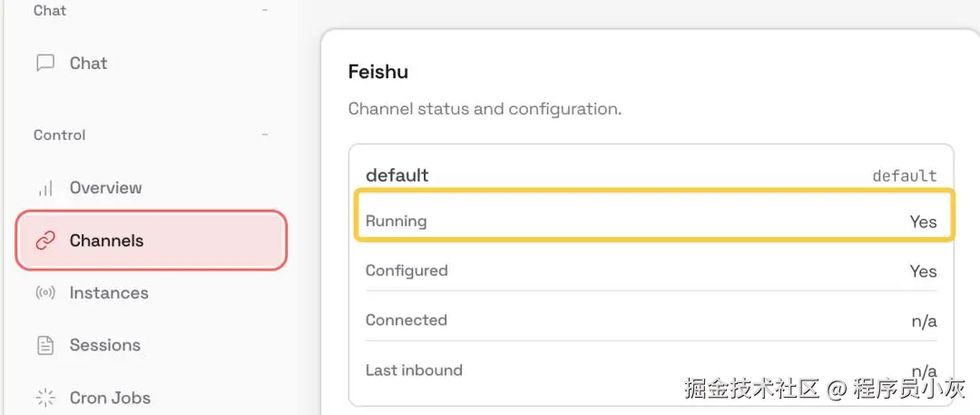Open the Instances label in sidebar
The image size is (980, 415).
click(x=109, y=293)
